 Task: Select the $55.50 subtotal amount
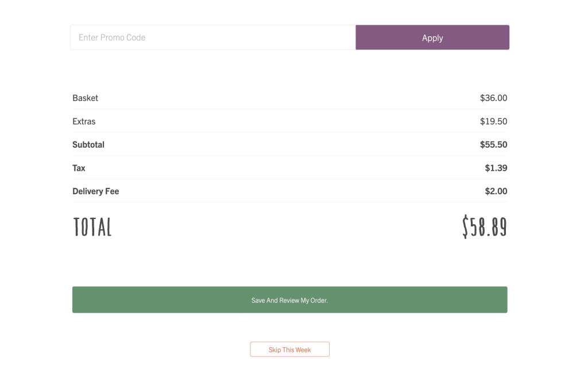click(x=493, y=145)
